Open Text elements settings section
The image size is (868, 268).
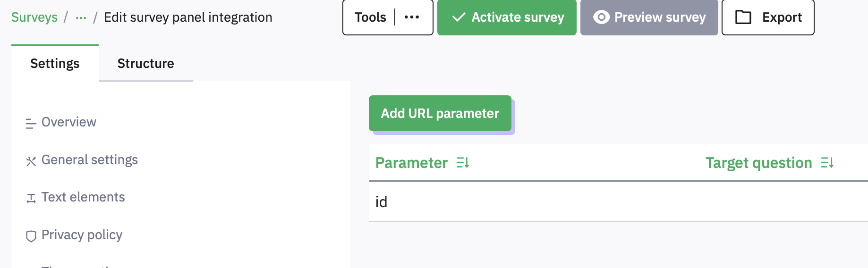83,197
